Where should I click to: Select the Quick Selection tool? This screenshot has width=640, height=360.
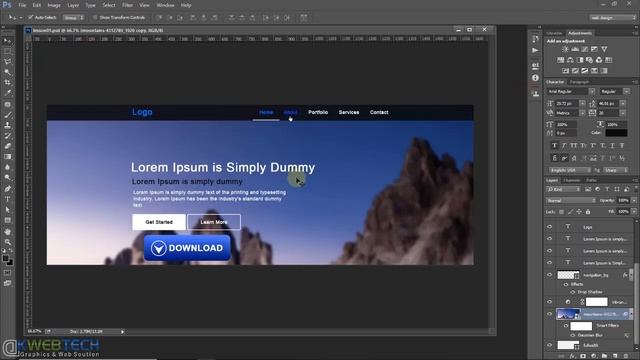tap(7, 72)
